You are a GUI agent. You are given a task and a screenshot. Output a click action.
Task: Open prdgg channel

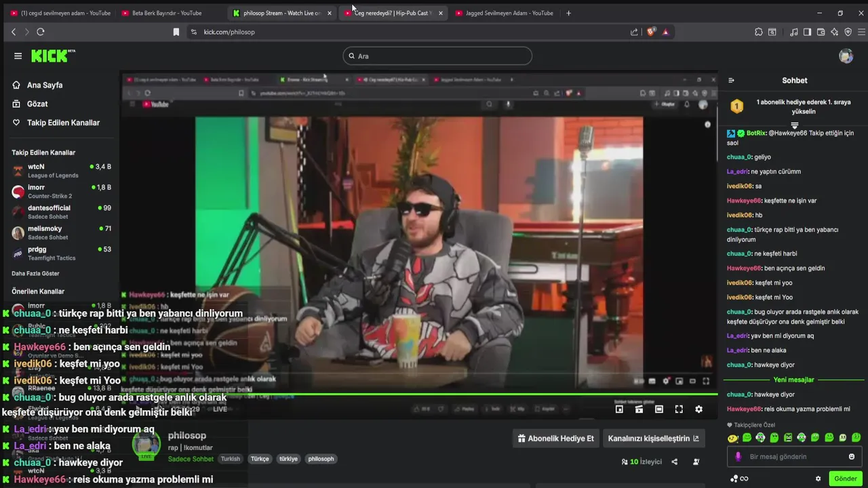point(61,253)
